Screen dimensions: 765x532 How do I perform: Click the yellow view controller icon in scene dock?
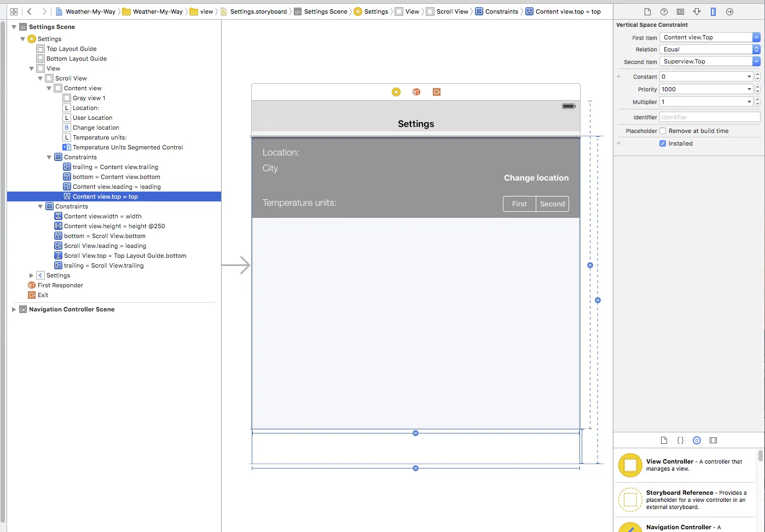click(x=396, y=92)
